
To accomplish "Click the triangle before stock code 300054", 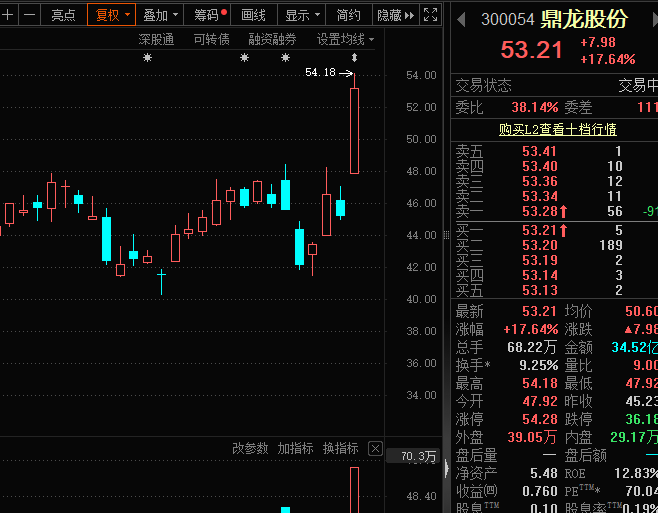I will click(x=462, y=20).
